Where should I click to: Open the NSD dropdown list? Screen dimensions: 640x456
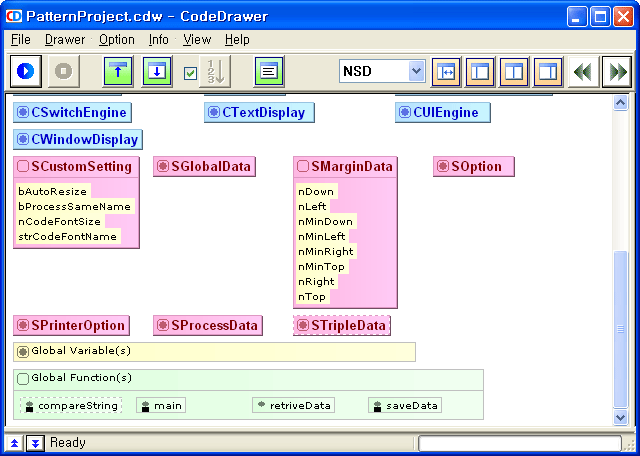coord(416,71)
